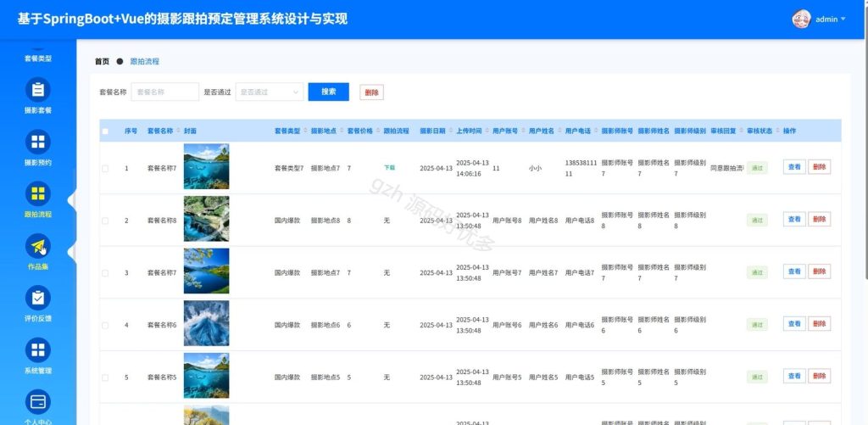Open the 摄影预约 sidebar icon

pyautogui.click(x=37, y=142)
